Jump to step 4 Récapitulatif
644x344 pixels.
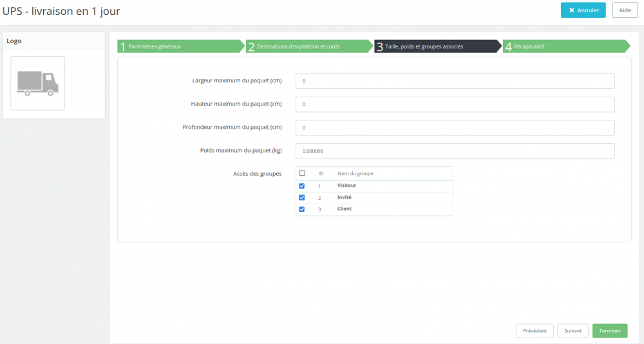click(x=566, y=46)
